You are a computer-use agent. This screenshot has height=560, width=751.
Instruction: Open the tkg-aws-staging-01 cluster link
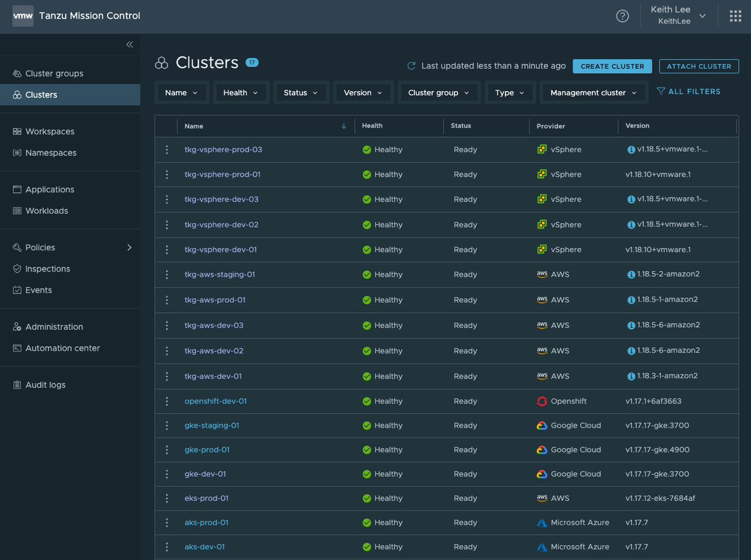pos(220,275)
